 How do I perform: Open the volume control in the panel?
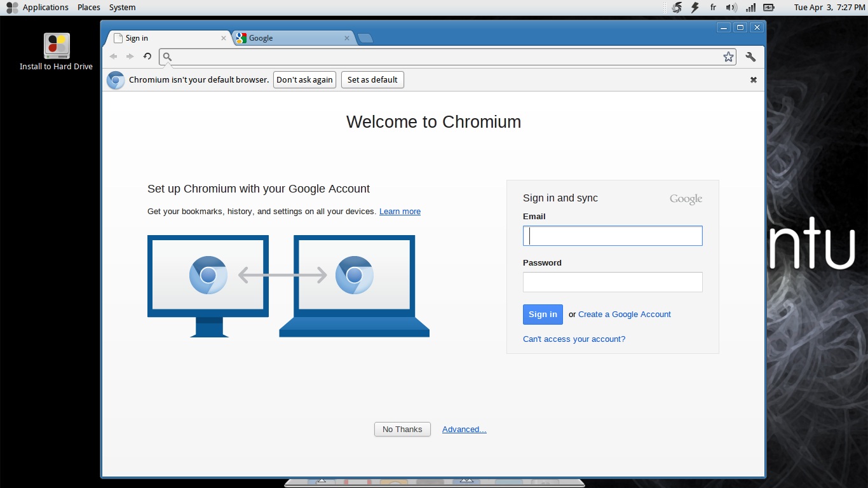click(731, 8)
